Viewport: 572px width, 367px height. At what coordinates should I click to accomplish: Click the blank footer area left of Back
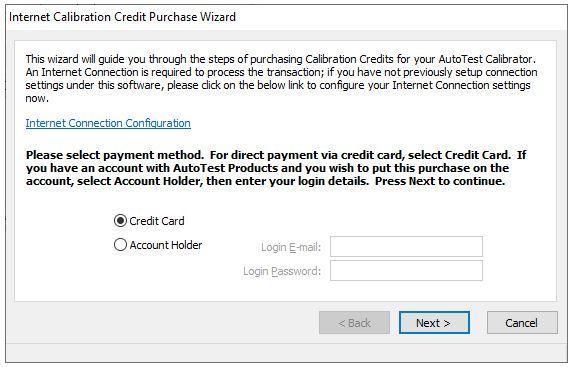coord(164,323)
